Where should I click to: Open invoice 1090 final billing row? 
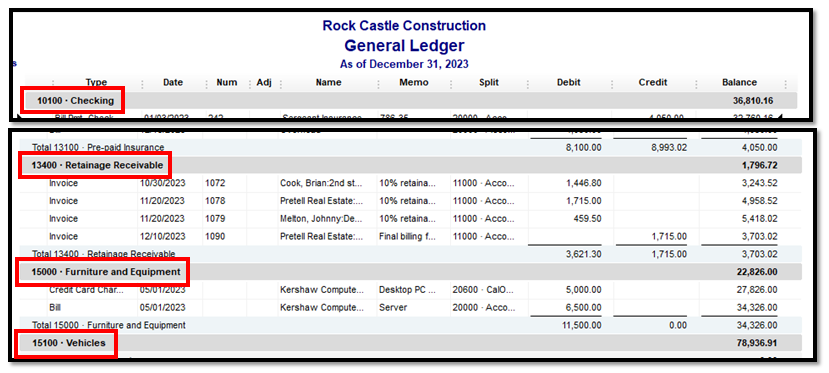tap(410, 236)
